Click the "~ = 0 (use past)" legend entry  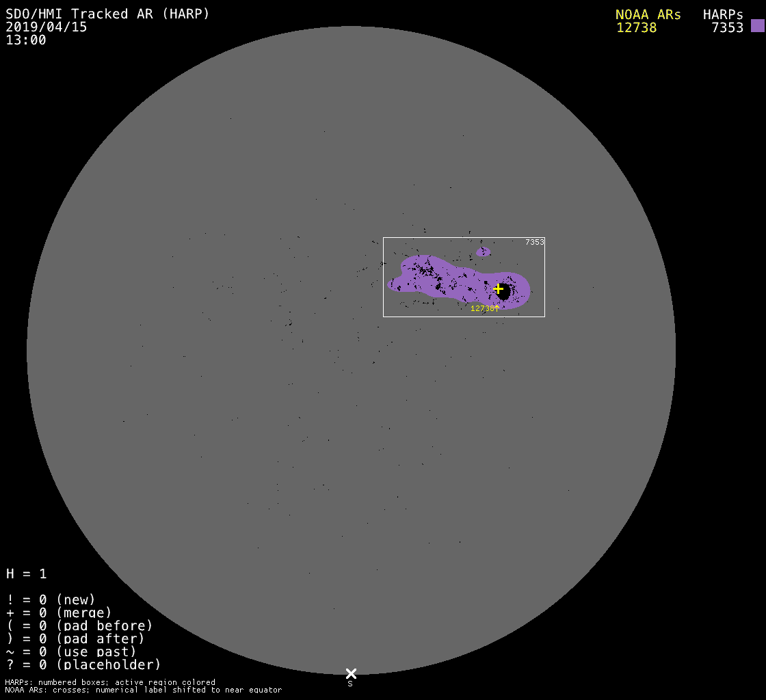pos(71,651)
